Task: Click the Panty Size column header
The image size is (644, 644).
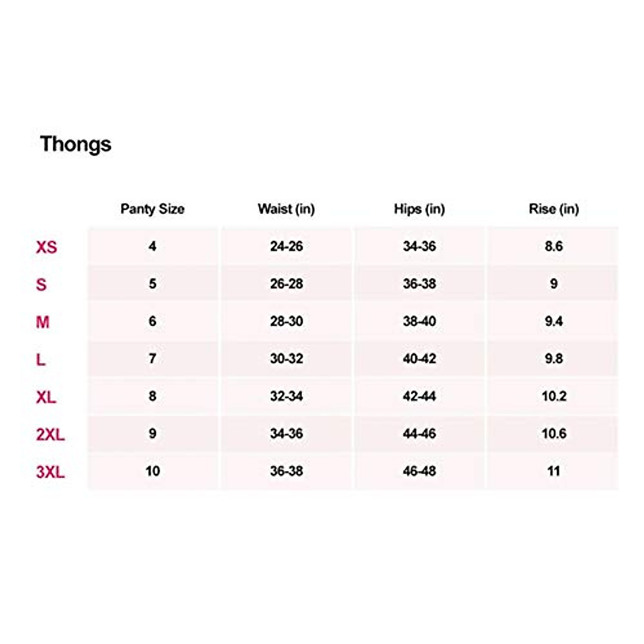Action: coord(152,209)
